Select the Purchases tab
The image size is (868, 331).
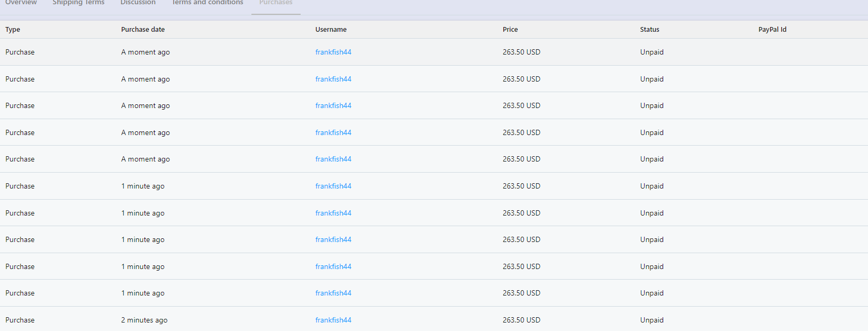276,3
